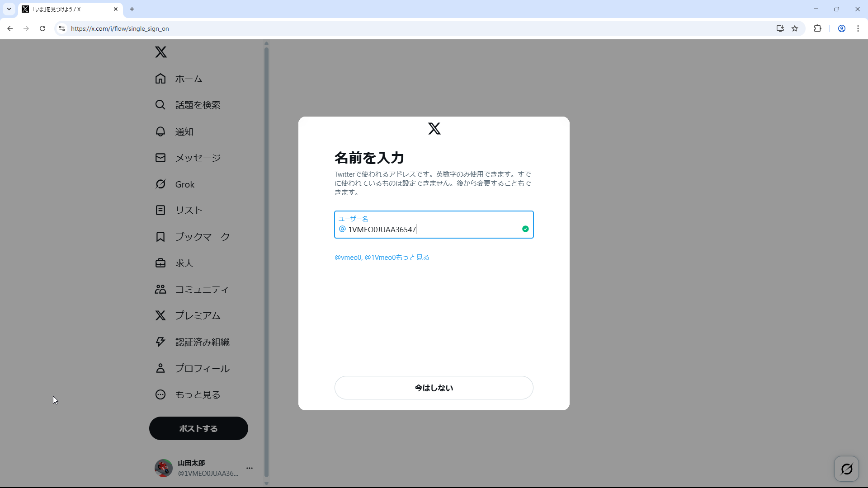Click the X logo atop the dialog
Screen dimensions: 868x488
(x=434, y=129)
